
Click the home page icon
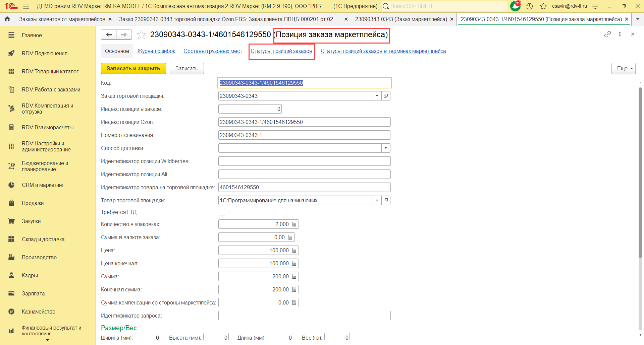click(7, 19)
